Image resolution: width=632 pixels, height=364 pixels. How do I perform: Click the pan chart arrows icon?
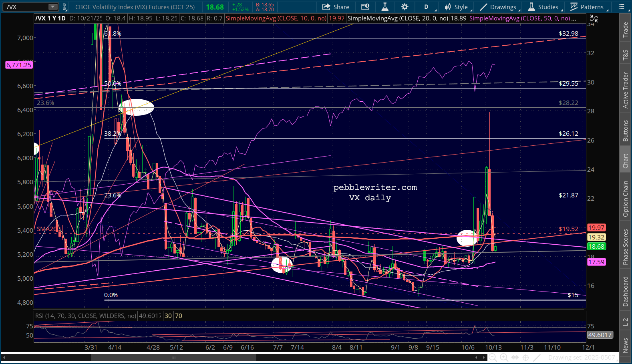515,358
